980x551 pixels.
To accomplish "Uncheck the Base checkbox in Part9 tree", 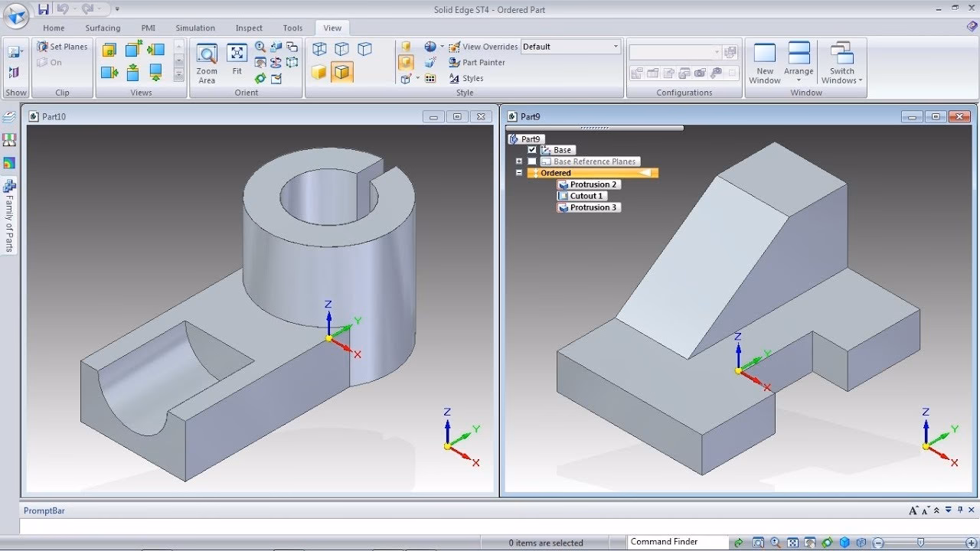I will (534, 149).
